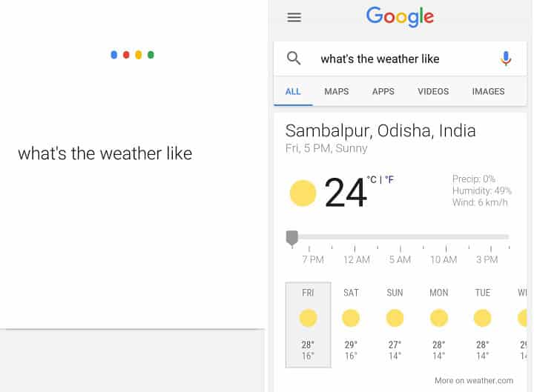Open the hamburger menu icon
The height and width of the screenshot is (392, 534).
tap(294, 17)
